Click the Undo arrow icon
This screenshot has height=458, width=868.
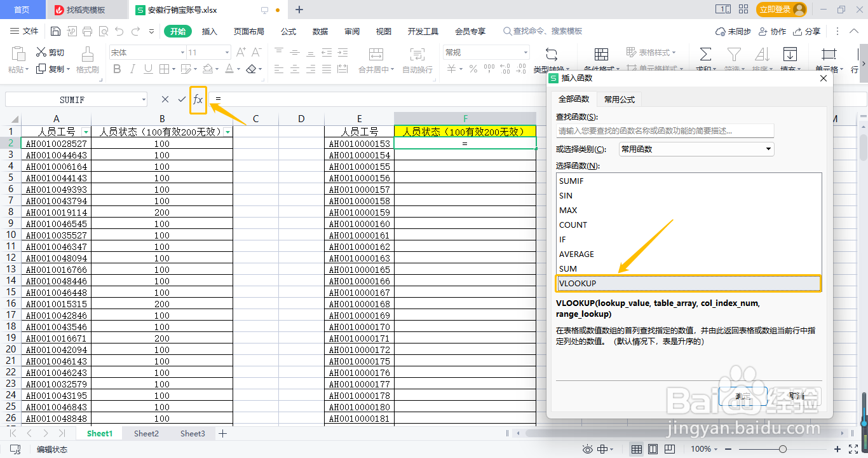(x=119, y=31)
